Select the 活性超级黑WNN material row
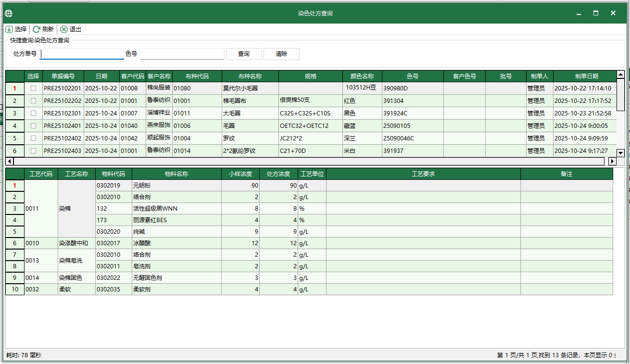630x364 pixels. [x=176, y=209]
